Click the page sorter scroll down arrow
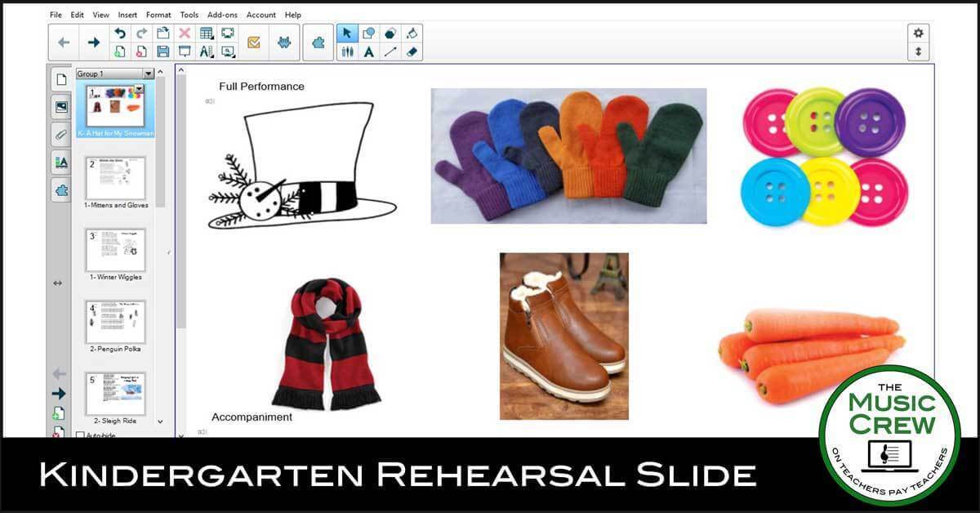The height and width of the screenshot is (513, 980). 160,422
